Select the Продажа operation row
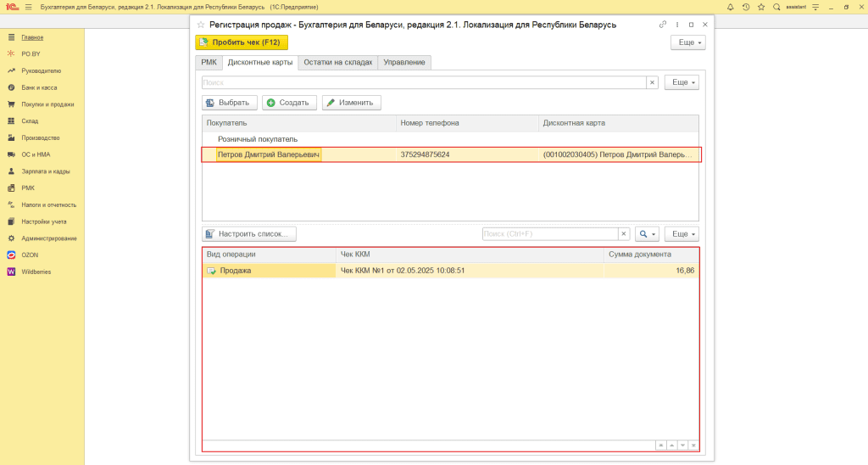 [269, 271]
